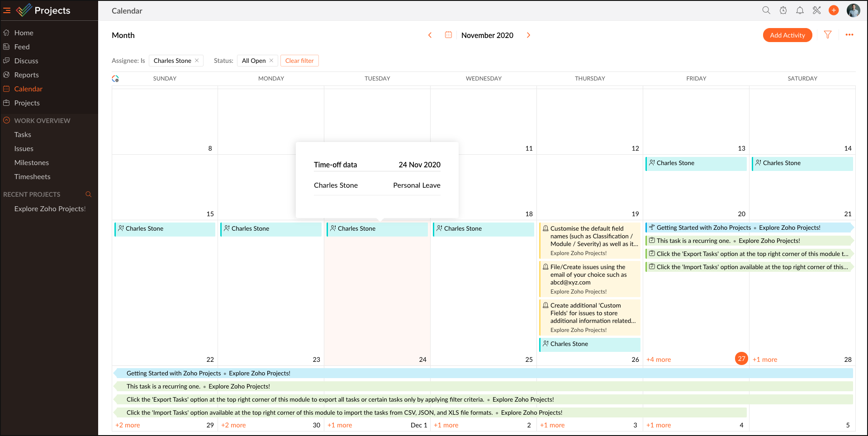Open Import Tasks task on Friday 27
This screenshot has height=436, width=868.
click(x=749, y=267)
